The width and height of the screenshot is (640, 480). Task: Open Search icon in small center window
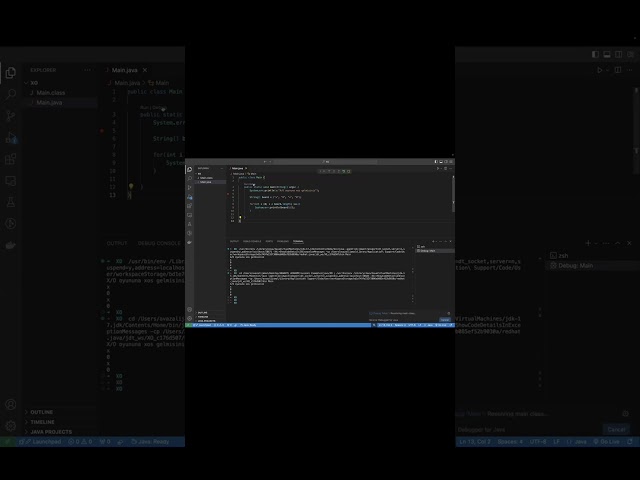(x=189, y=178)
